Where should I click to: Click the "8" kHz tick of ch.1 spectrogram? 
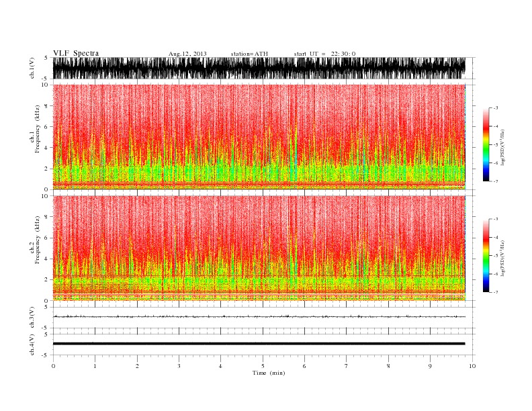click(x=46, y=106)
